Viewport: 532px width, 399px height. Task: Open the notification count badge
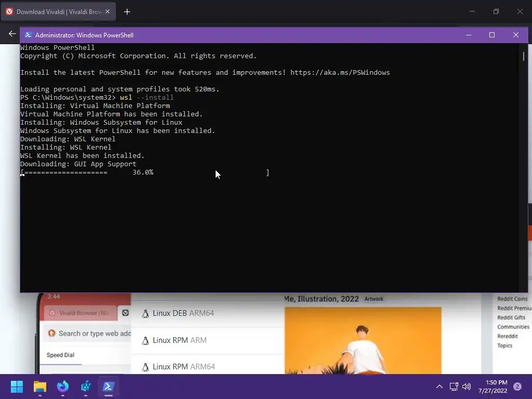point(517,387)
